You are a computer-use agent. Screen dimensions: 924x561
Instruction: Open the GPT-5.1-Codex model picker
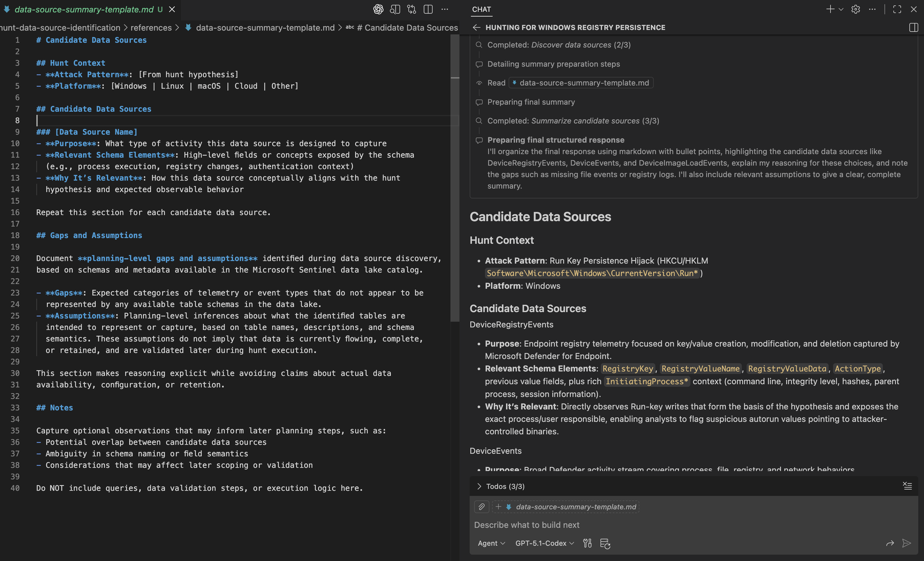click(545, 543)
